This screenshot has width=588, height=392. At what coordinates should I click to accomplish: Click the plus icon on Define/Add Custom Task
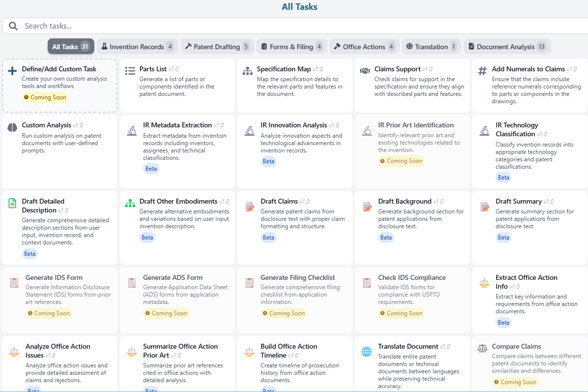(12, 69)
